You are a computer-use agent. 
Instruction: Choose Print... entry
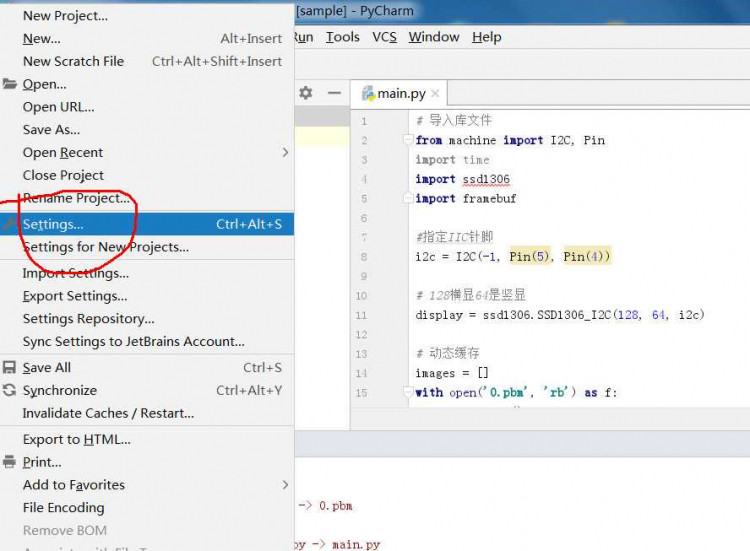click(147, 462)
